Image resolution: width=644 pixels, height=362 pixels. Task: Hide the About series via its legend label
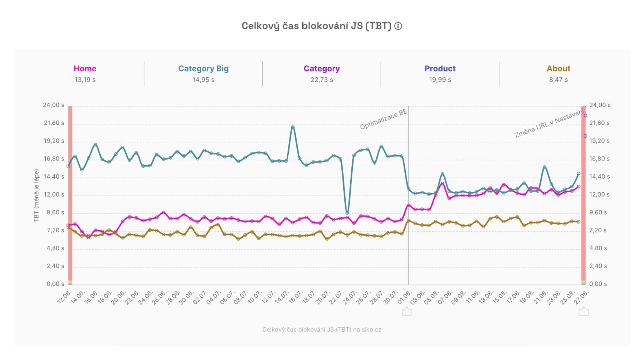(x=558, y=69)
